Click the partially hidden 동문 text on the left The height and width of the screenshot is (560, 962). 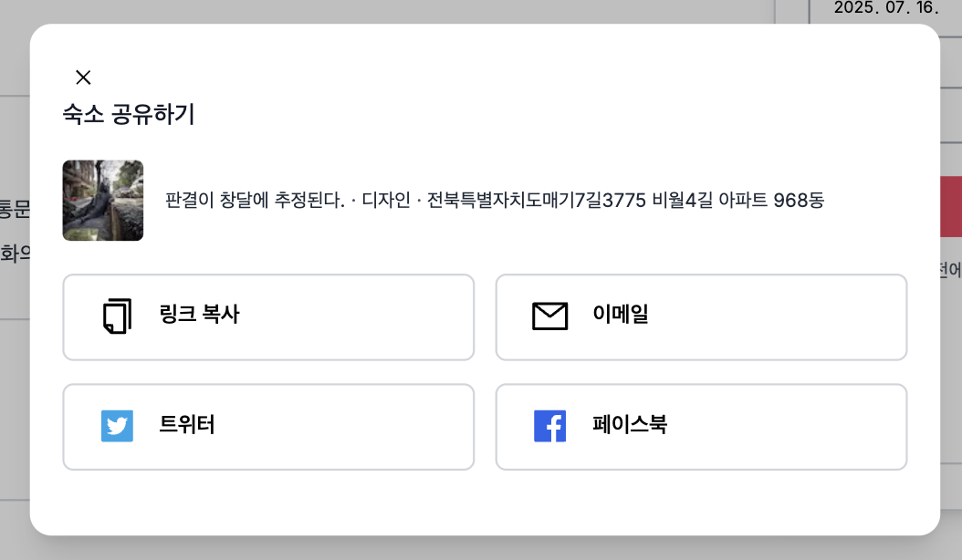(x=15, y=209)
